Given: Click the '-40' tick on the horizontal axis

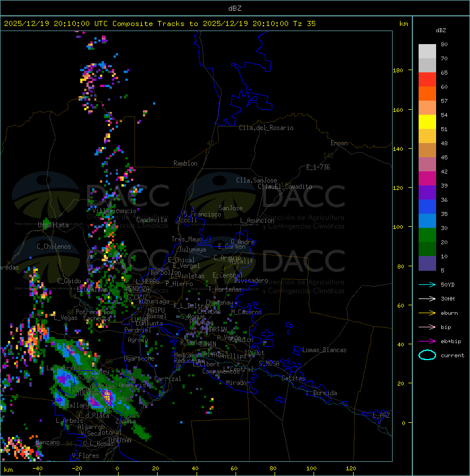Looking at the screenshot, I should (x=38, y=469).
